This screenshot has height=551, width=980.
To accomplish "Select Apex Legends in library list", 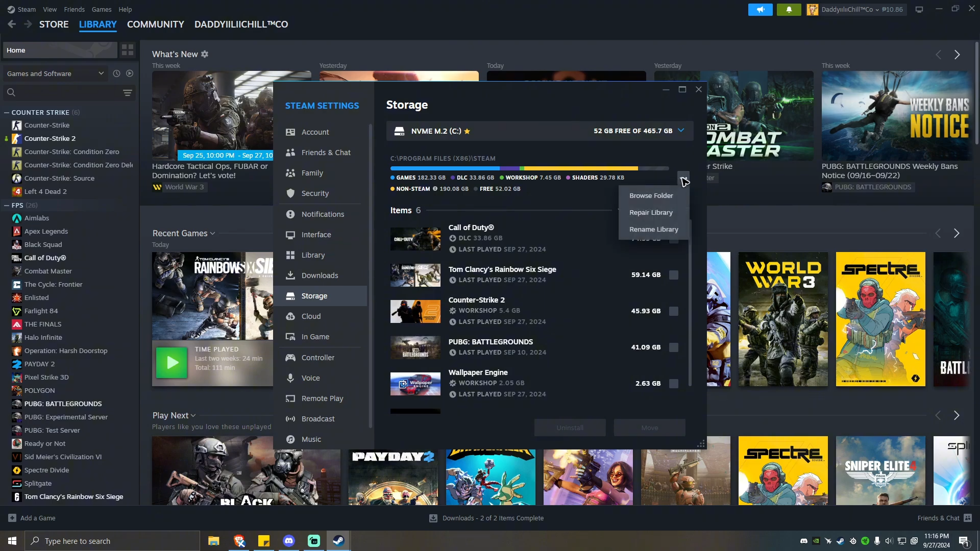I will [46, 231].
